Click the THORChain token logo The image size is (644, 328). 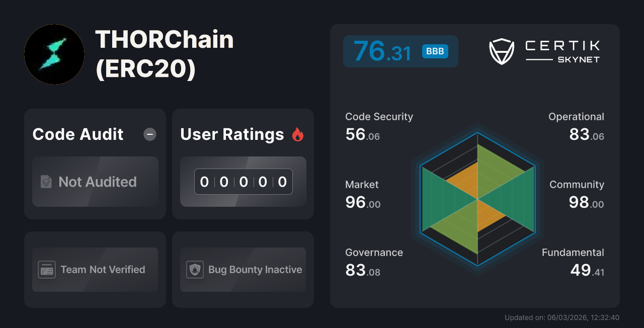[x=54, y=54]
